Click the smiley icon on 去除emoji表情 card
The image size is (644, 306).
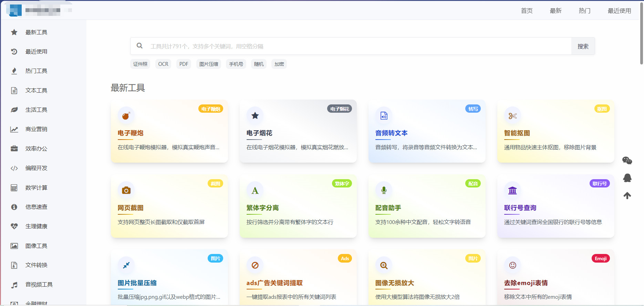512,265
